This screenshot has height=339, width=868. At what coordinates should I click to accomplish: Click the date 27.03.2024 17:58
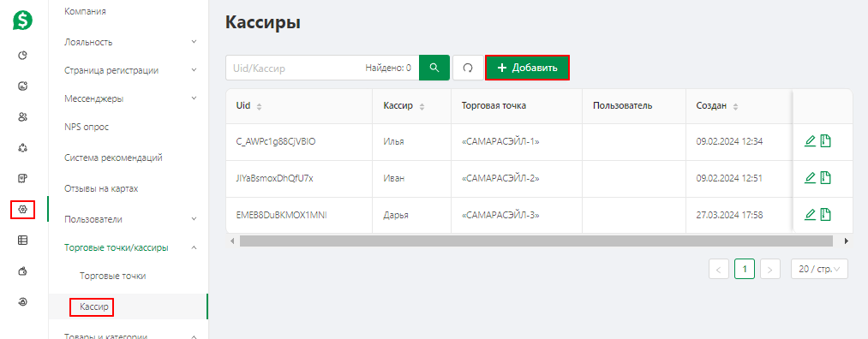[x=729, y=215]
